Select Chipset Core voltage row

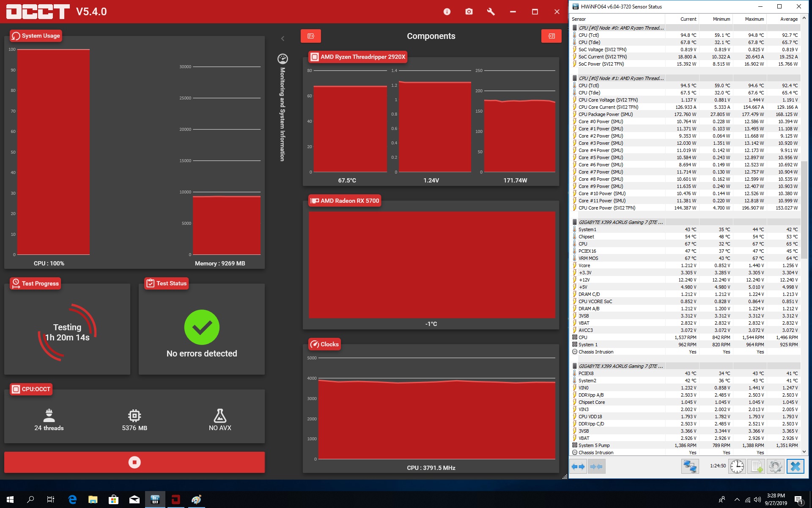(685, 402)
